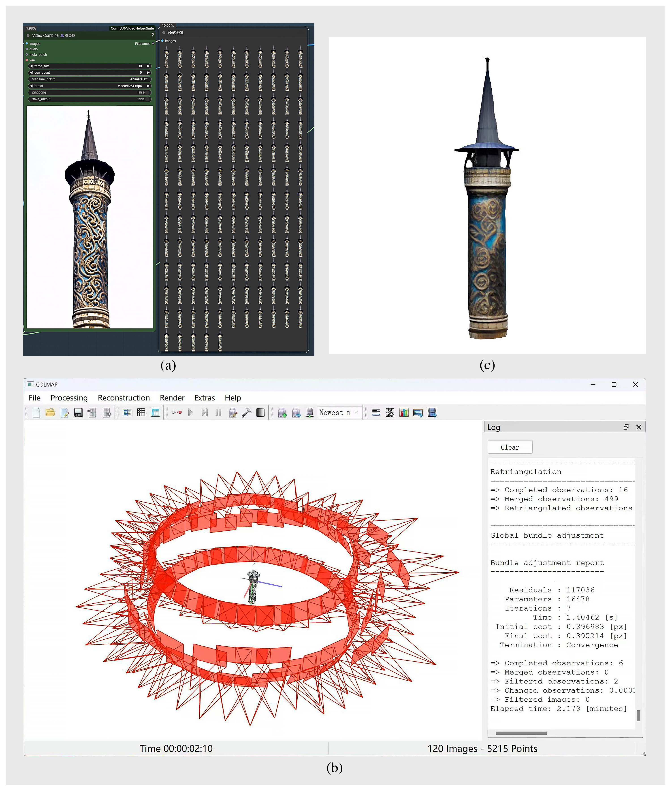Click the Clear log button
The height and width of the screenshot is (792, 672).
click(510, 447)
